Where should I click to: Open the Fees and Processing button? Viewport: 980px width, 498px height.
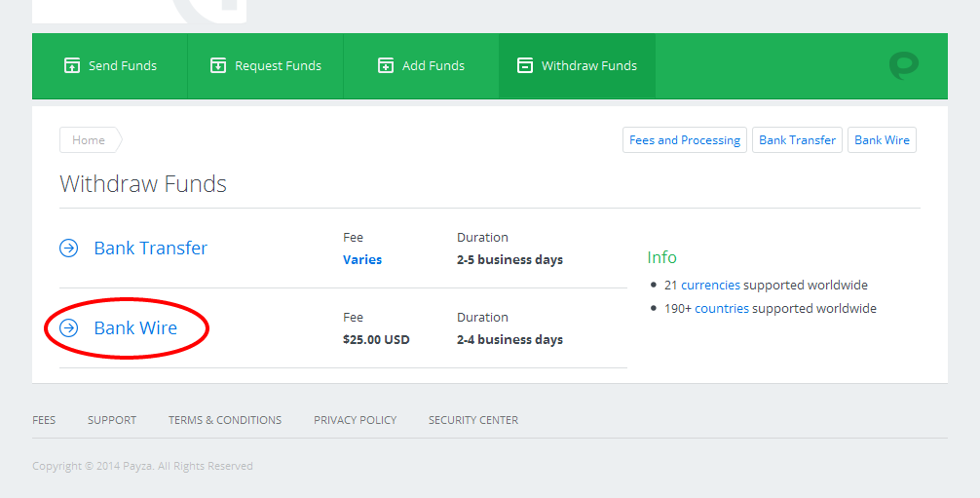pos(685,140)
